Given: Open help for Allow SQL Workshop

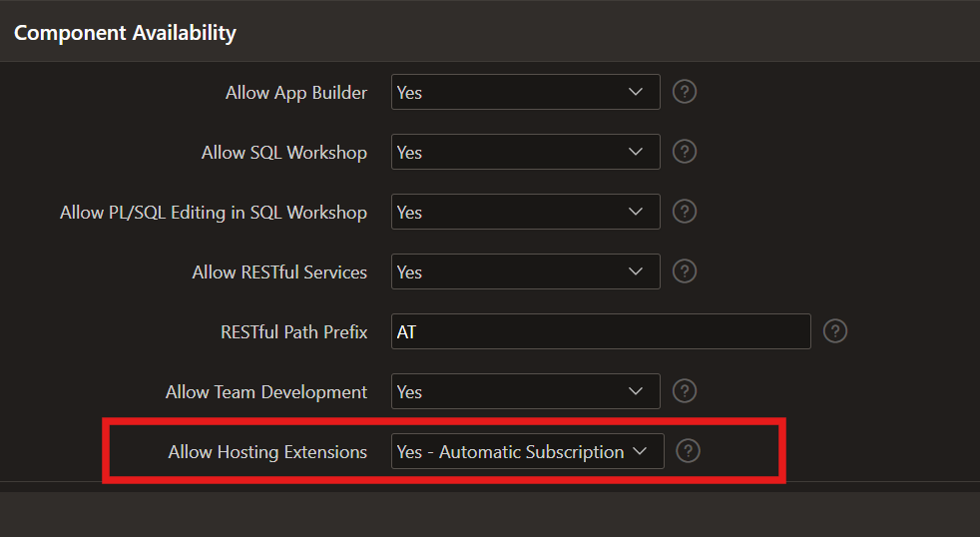Looking at the screenshot, I should (684, 152).
